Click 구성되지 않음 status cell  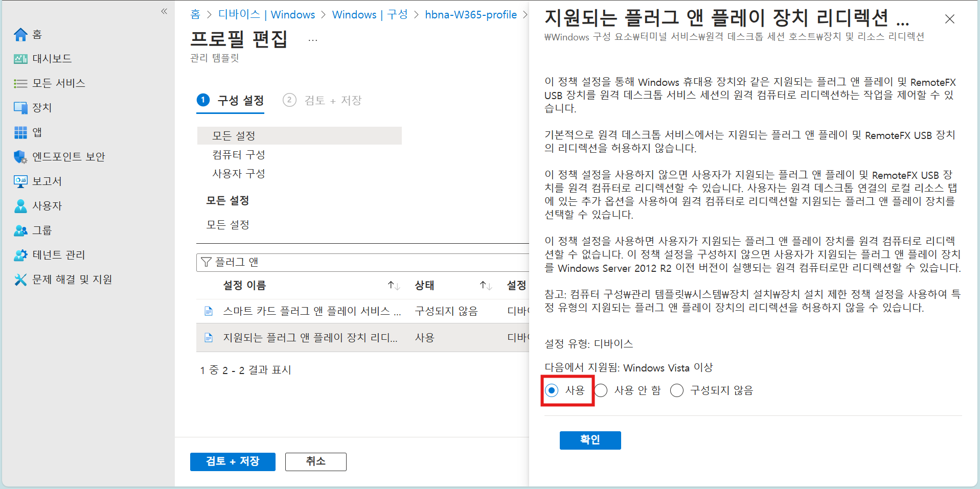(x=446, y=311)
